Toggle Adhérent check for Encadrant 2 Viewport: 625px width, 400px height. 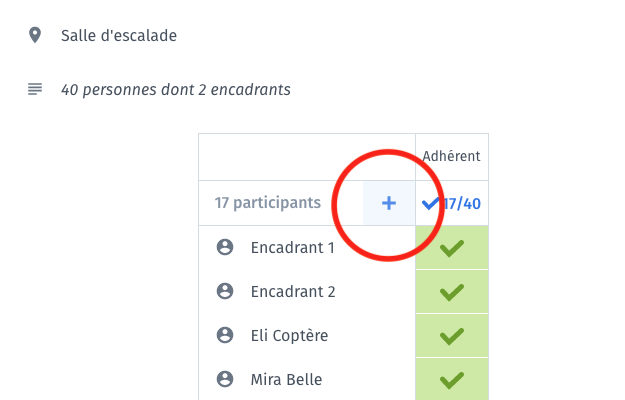(x=452, y=292)
